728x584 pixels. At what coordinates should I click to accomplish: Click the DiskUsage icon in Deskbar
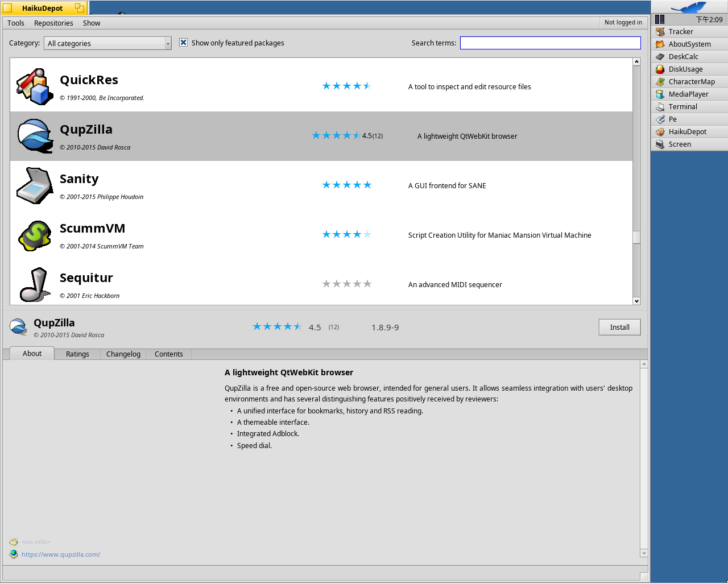(x=660, y=69)
